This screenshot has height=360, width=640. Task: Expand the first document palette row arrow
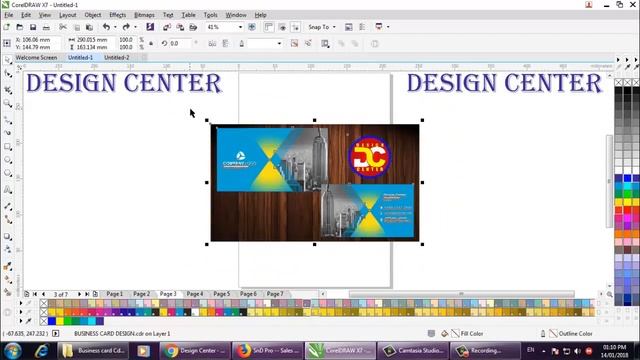[x=21, y=303]
